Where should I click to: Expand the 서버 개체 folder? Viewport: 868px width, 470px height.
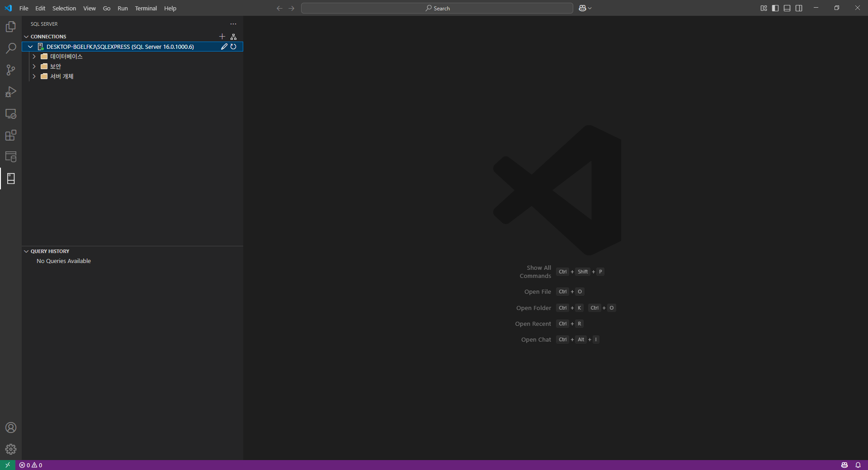(x=34, y=76)
